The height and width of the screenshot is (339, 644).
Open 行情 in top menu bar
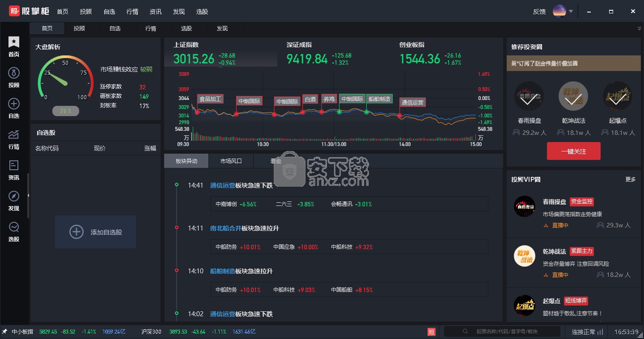coord(132,12)
